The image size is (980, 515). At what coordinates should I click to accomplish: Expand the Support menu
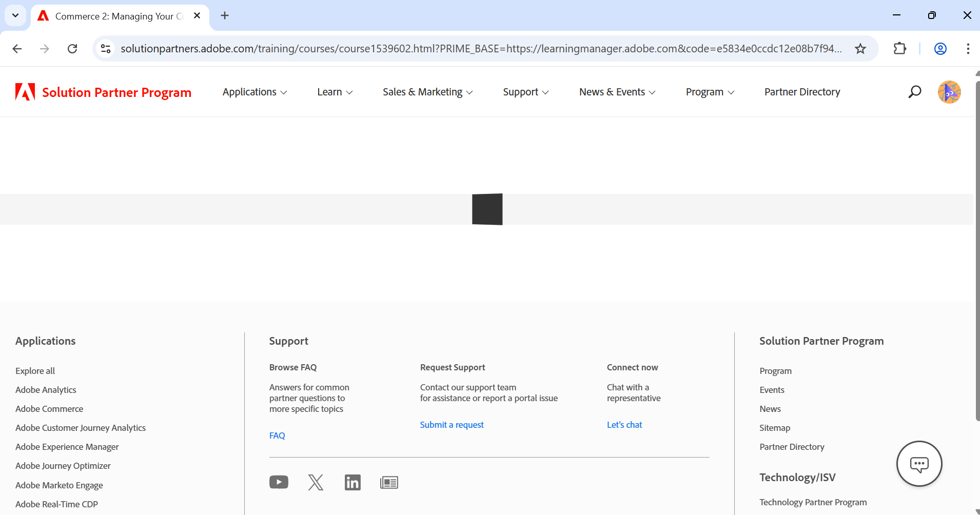(525, 92)
